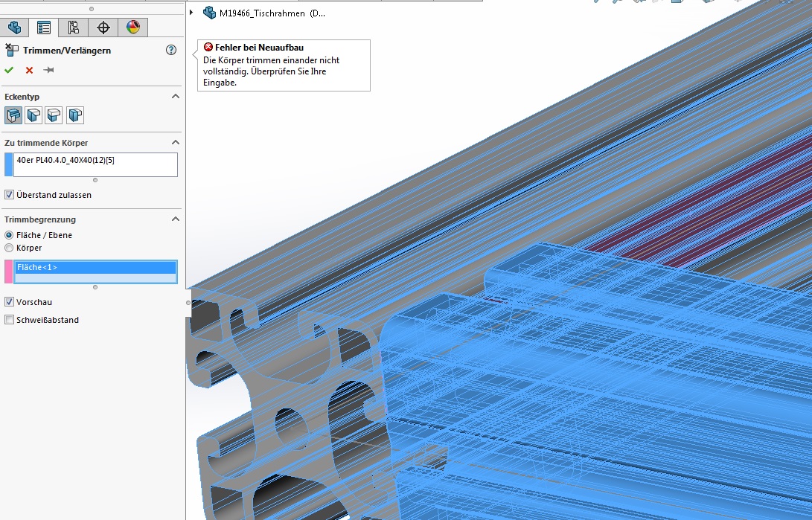Select the Körper radio button
The image size is (812, 520).
pos(8,248)
